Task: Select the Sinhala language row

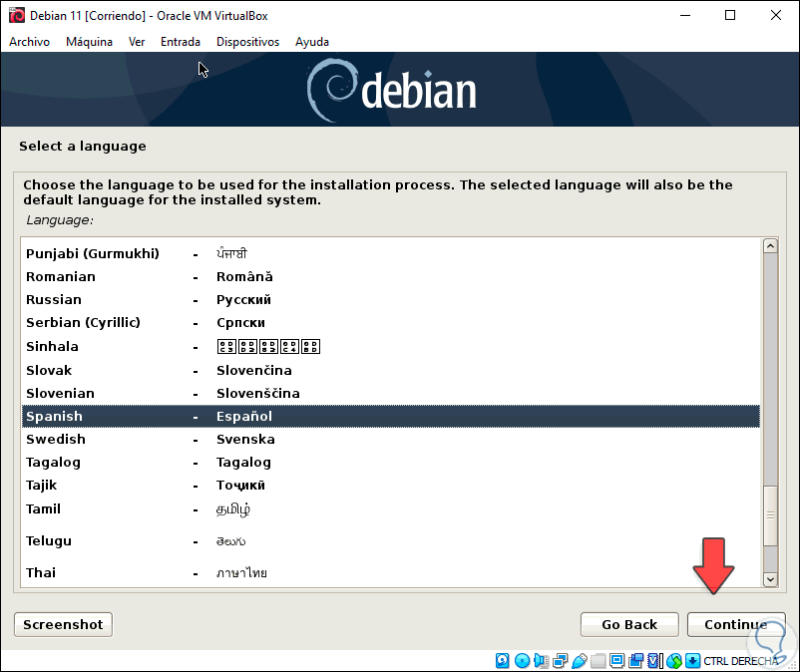Action: pos(391,346)
